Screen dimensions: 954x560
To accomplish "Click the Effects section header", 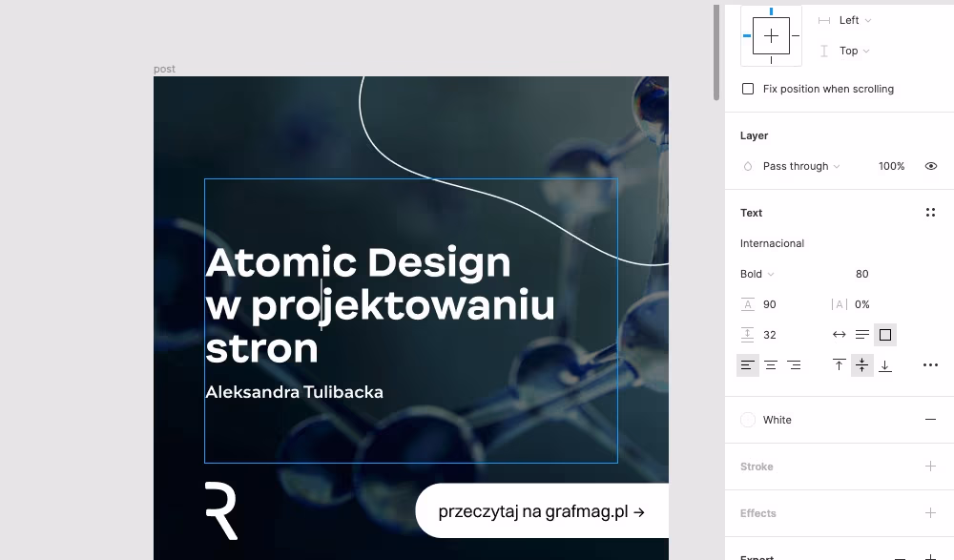I will 758,514.
